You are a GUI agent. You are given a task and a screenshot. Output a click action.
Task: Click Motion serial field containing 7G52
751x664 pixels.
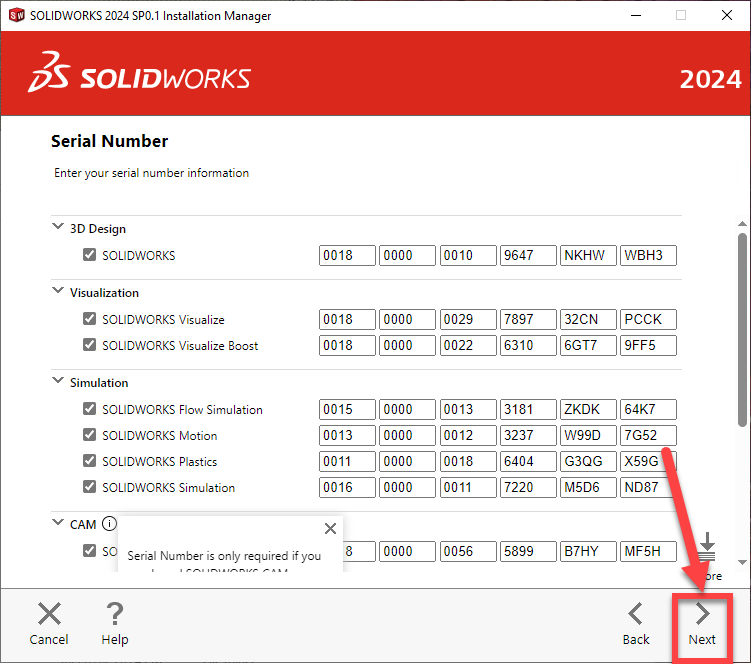tap(648, 435)
